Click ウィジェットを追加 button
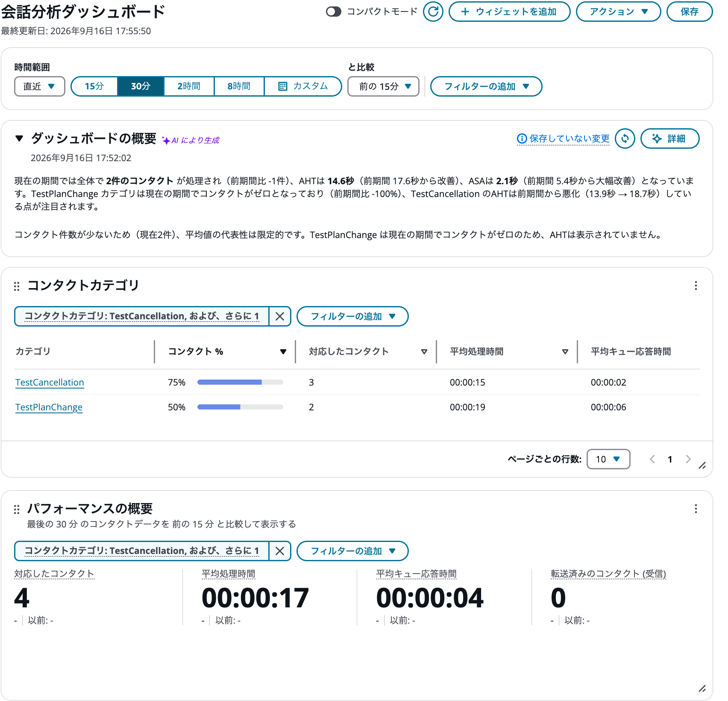 click(x=509, y=12)
